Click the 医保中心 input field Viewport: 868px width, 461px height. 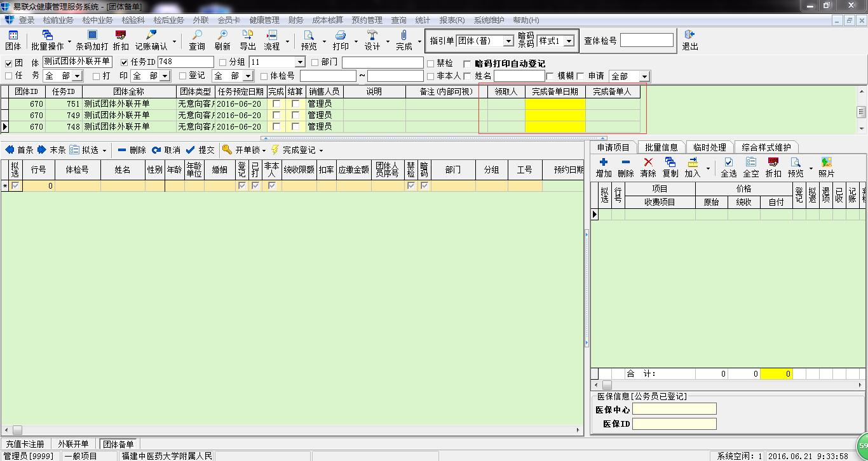[674, 410]
